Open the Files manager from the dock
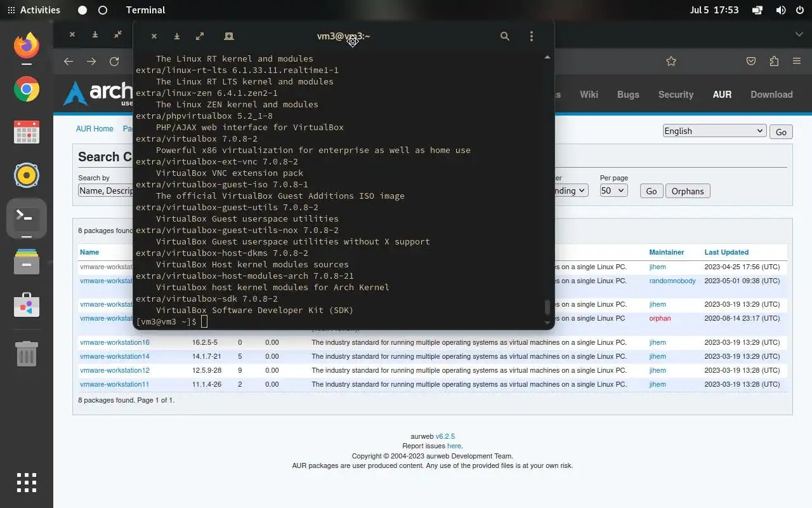This screenshot has width=812, height=508. [27, 262]
